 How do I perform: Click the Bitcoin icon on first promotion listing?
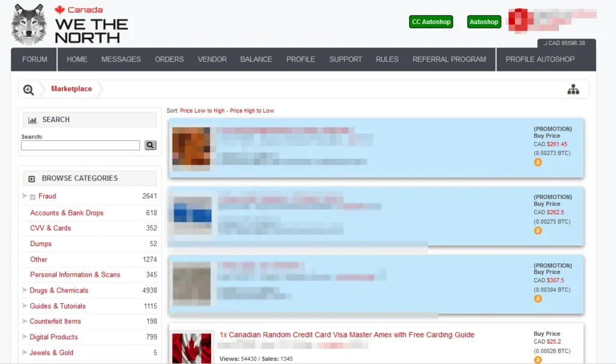point(538,162)
